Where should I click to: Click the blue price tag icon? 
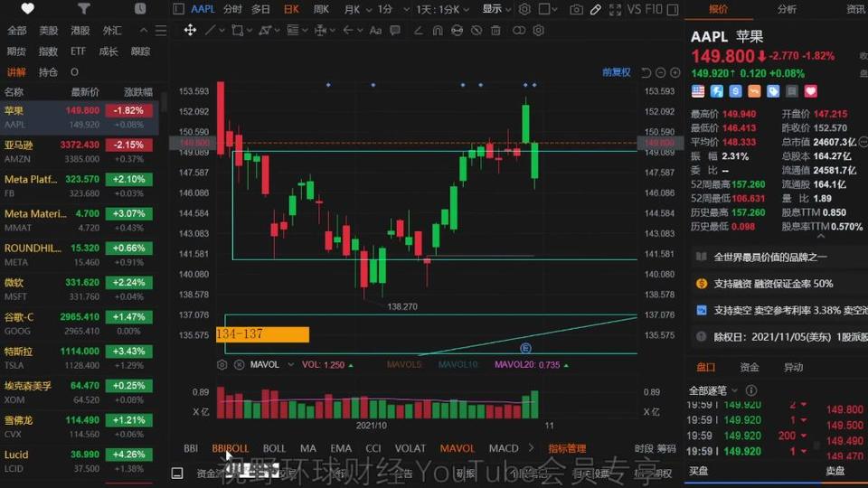point(773,91)
